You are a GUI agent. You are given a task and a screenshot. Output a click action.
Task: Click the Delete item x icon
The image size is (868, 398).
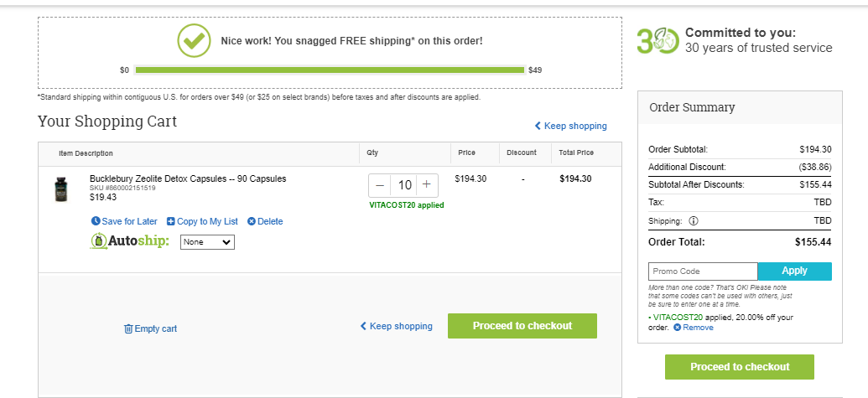pos(252,221)
